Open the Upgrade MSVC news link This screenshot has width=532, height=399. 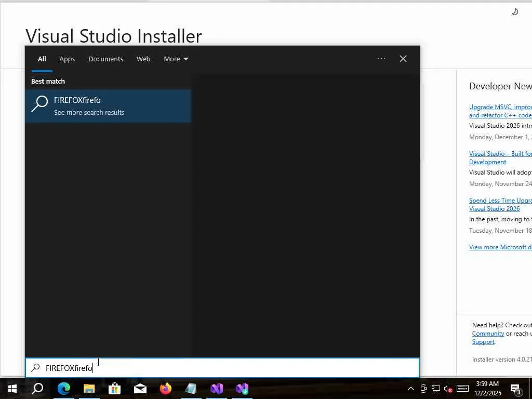pos(500,111)
